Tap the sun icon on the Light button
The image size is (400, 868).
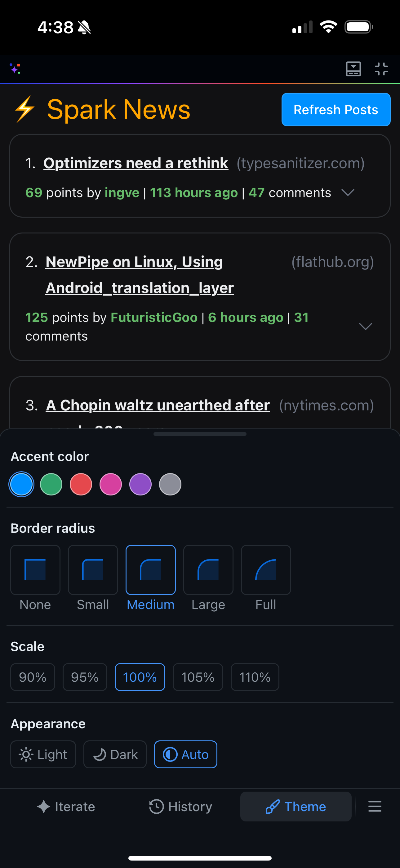(27, 754)
